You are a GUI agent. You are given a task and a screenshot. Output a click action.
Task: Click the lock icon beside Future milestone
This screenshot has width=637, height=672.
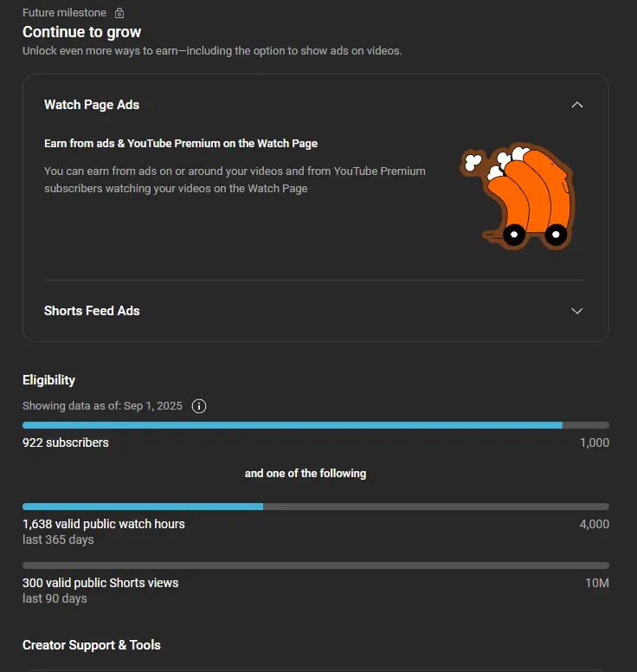[x=119, y=13]
